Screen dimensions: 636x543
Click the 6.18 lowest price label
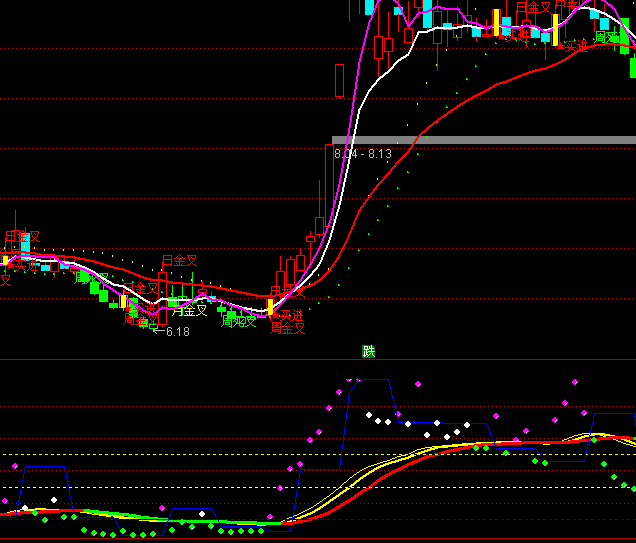[177, 332]
